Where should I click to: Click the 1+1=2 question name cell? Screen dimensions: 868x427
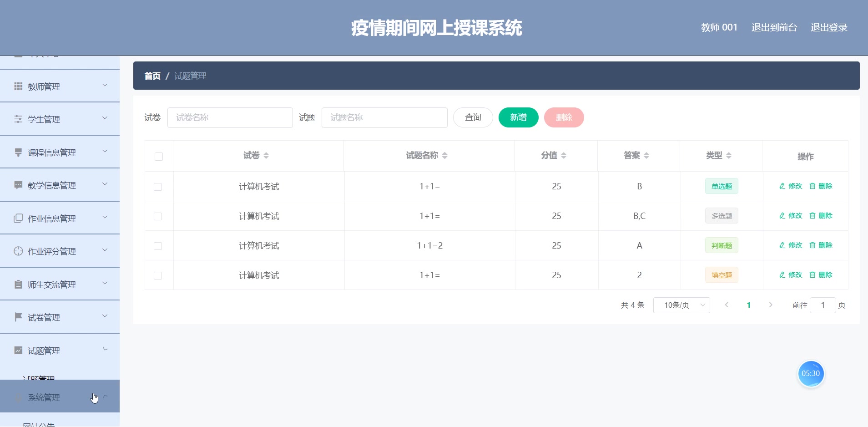coord(430,245)
